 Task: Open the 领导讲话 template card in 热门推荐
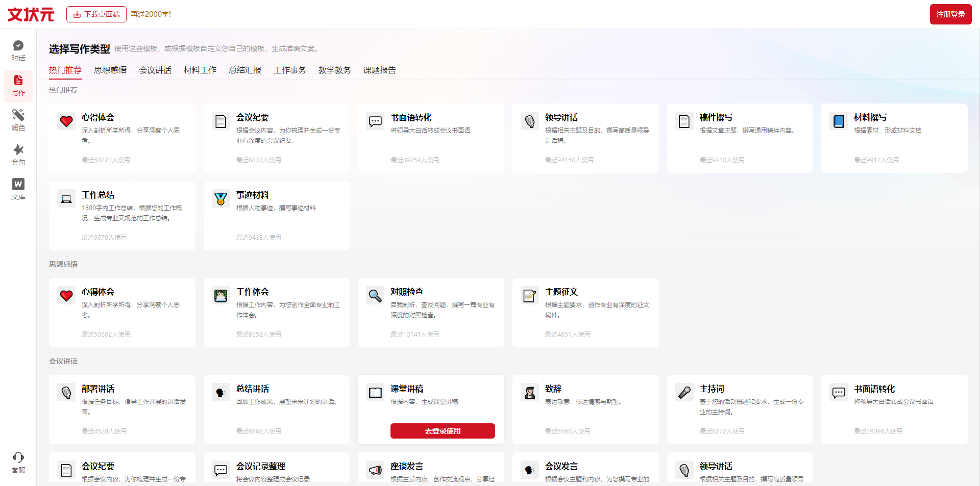[x=585, y=138]
